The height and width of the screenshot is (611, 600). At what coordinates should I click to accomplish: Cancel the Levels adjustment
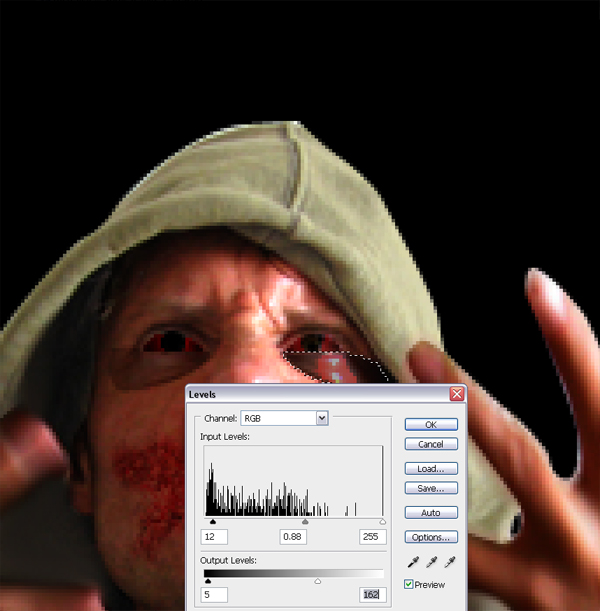click(x=431, y=444)
